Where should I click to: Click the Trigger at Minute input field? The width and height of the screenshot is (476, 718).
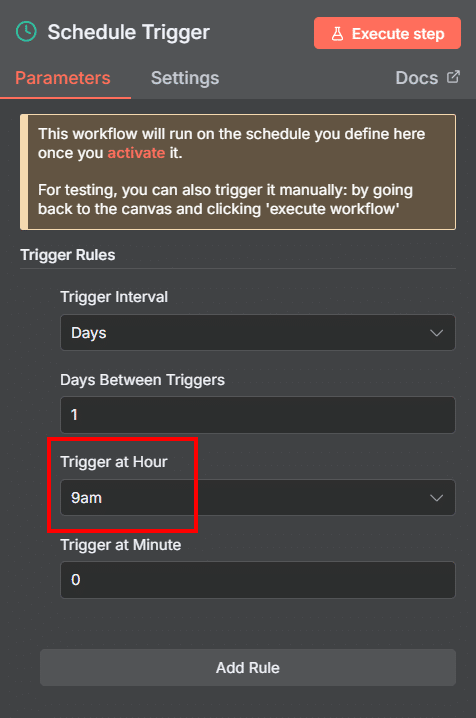click(x=258, y=580)
